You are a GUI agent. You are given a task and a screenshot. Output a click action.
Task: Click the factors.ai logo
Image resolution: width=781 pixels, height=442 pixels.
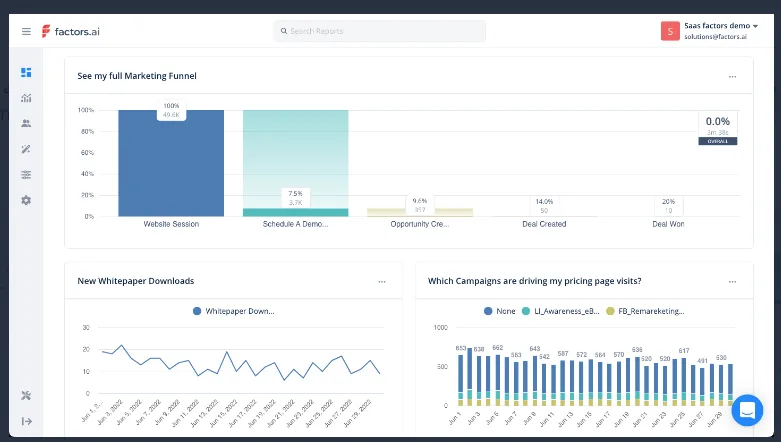click(x=71, y=31)
